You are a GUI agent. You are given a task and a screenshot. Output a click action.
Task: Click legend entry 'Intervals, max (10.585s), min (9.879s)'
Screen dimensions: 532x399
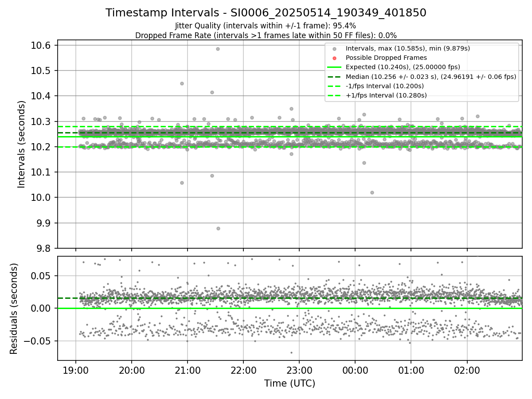click(408, 48)
